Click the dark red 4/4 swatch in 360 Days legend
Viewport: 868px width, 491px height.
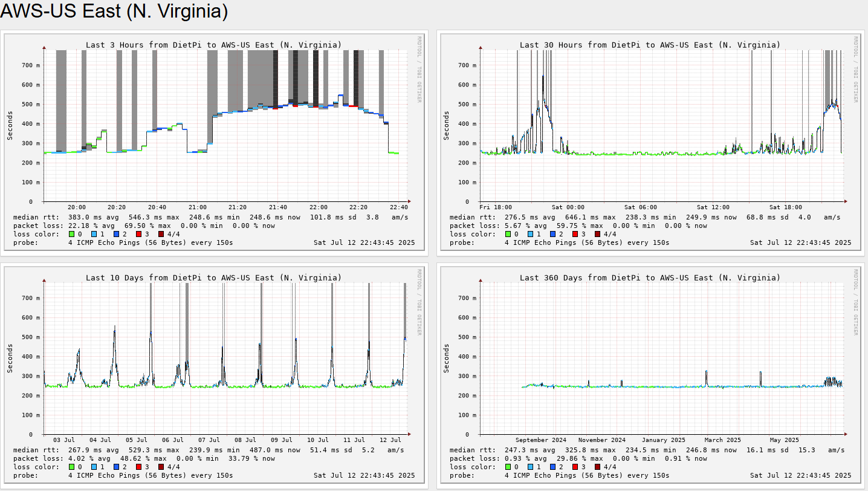coord(598,467)
